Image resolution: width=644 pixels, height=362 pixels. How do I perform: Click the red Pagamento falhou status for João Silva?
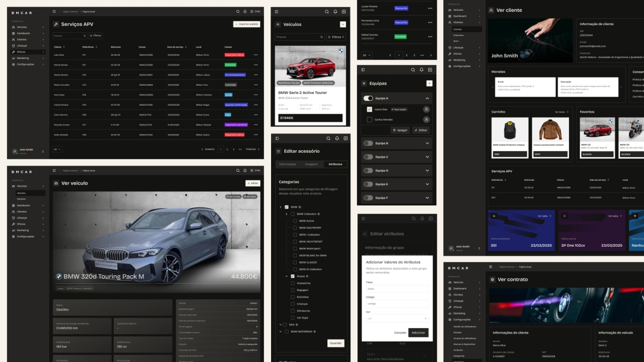(x=235, y=55)
